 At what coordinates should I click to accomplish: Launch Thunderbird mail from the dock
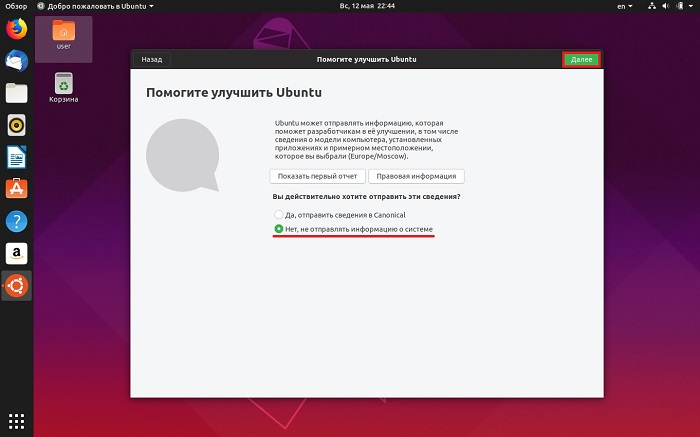coord(17,61)
